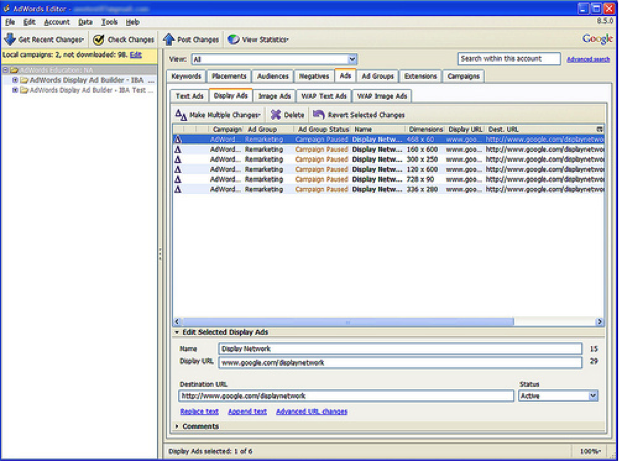Click the horizontal scrollbar thumb under the table
619x461 pixels.
[347, 322]
